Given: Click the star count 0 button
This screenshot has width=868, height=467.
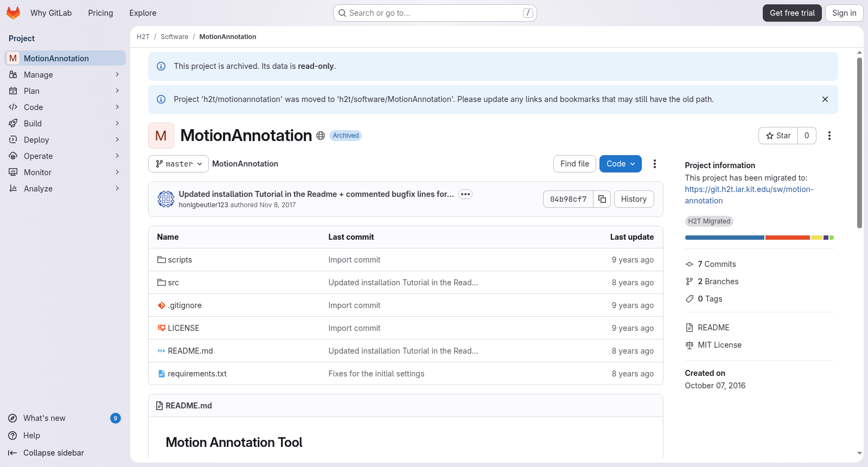Looking at the screenshot, I should (807, 136).
